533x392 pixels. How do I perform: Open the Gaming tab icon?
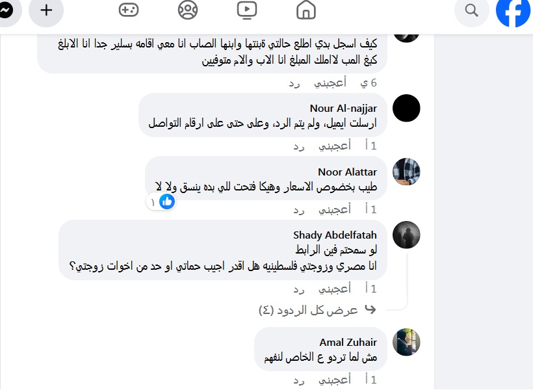click(129, 10)
